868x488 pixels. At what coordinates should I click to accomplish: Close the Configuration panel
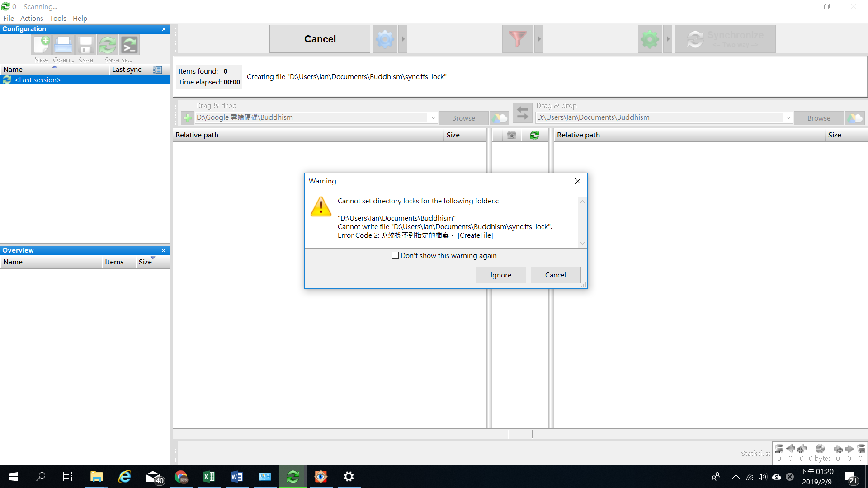point(164,29)
